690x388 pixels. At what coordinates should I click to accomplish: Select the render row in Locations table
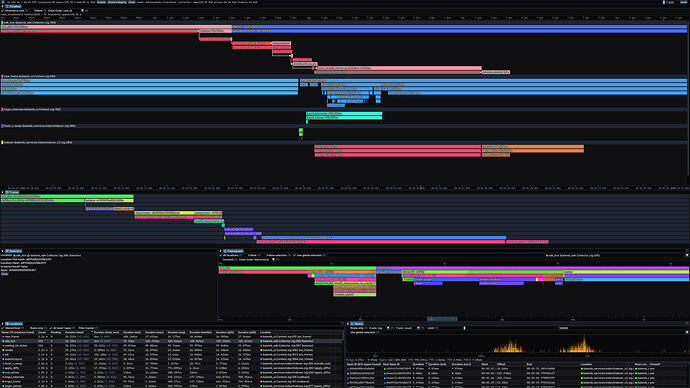point(172,350)
